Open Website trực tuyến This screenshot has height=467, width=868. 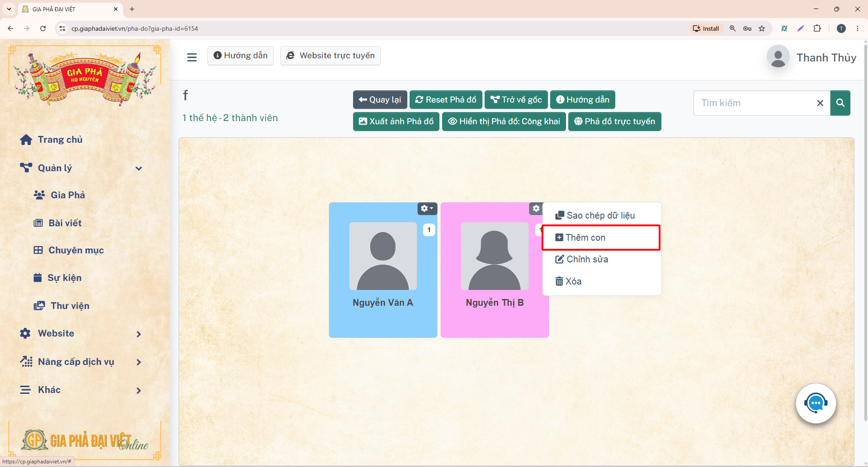click(x=330, y=56)
